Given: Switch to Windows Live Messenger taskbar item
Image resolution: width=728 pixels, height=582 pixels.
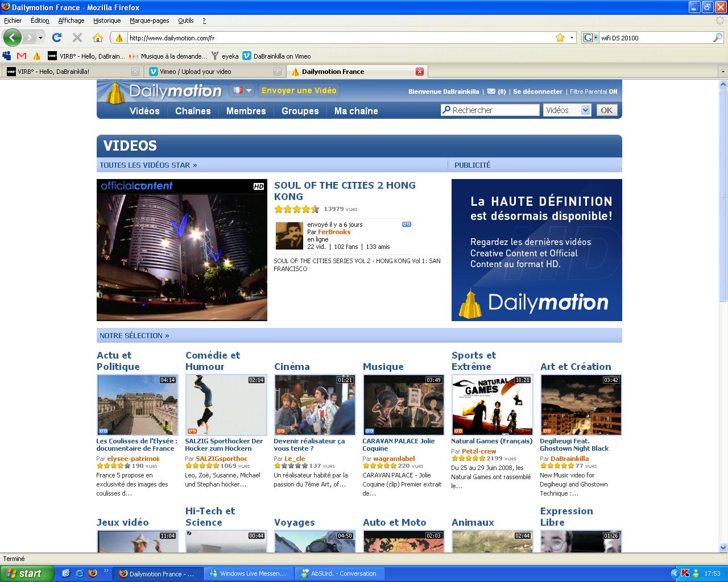Looking at the screenshot, I should tap(248, 573).
